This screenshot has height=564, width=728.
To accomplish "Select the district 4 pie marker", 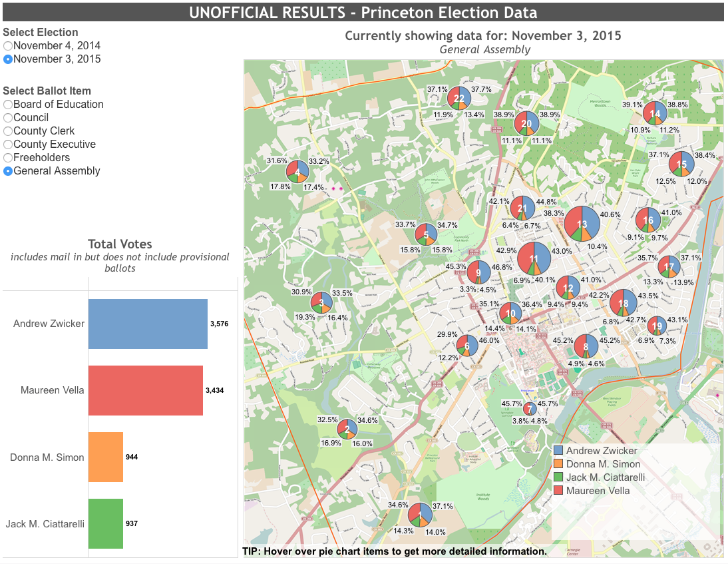I will (297, 172).
